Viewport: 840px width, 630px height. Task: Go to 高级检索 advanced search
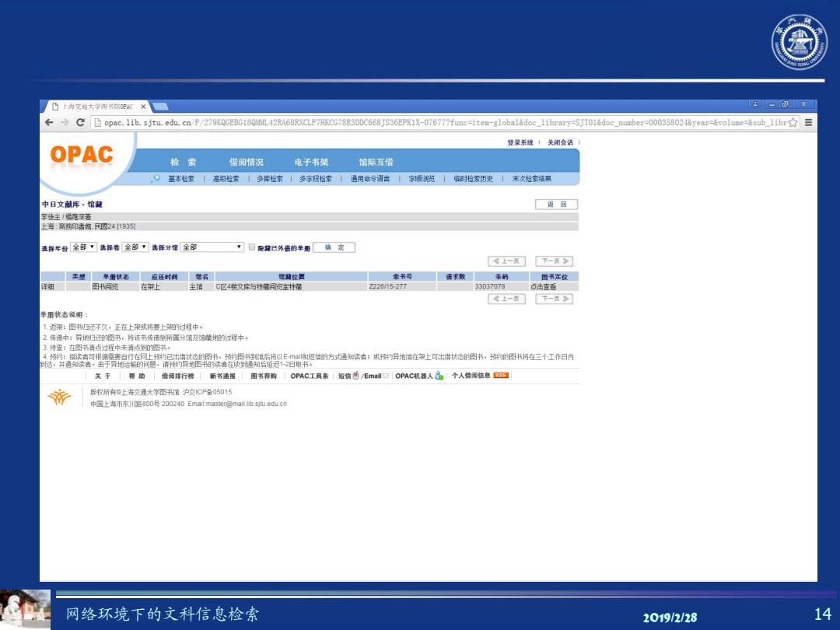pyautogui.click(x=226, y=179)
